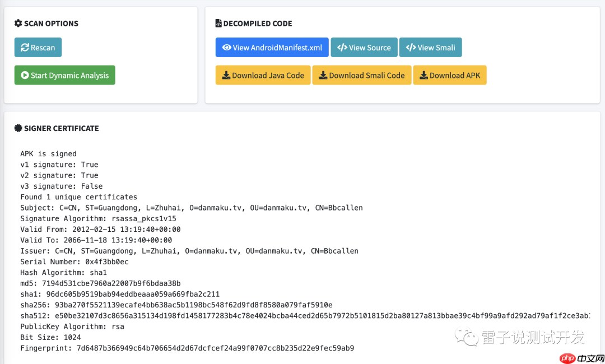Click the 'v2 signature: True' line
Viewport: 605px width, 364px height.
(x=59, y=175)
